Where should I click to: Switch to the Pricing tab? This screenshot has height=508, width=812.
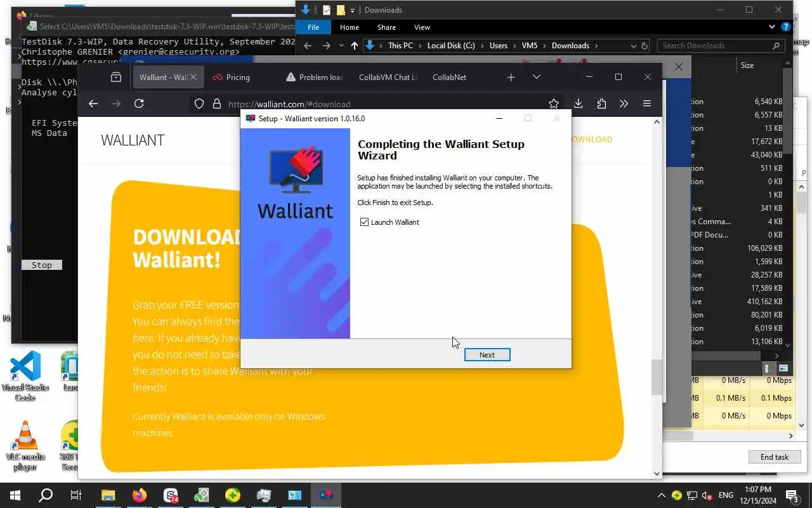pyautogui.click(x=238, y=77)
